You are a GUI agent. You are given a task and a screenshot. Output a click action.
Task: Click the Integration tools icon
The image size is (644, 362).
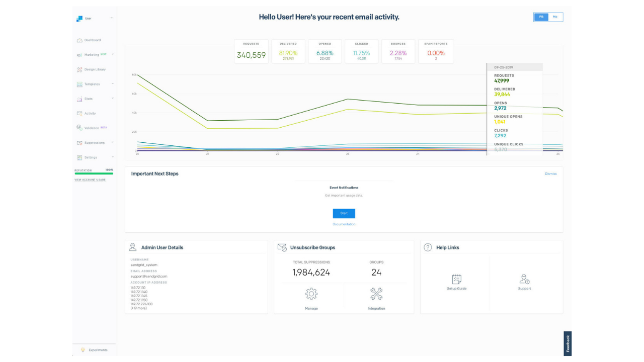[376, 294]
